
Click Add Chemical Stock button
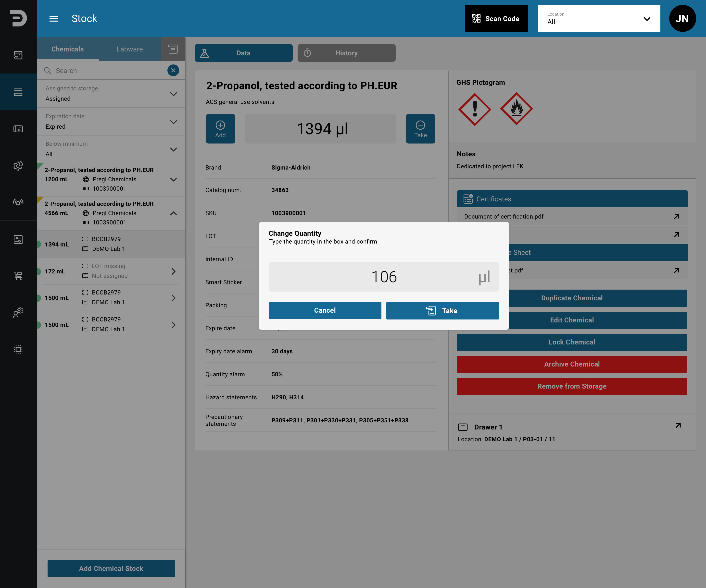coord(111,568)
